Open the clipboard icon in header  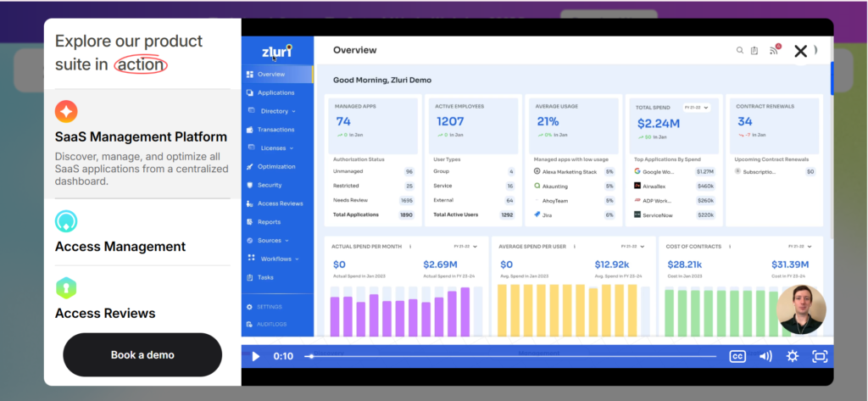[754, 51]
